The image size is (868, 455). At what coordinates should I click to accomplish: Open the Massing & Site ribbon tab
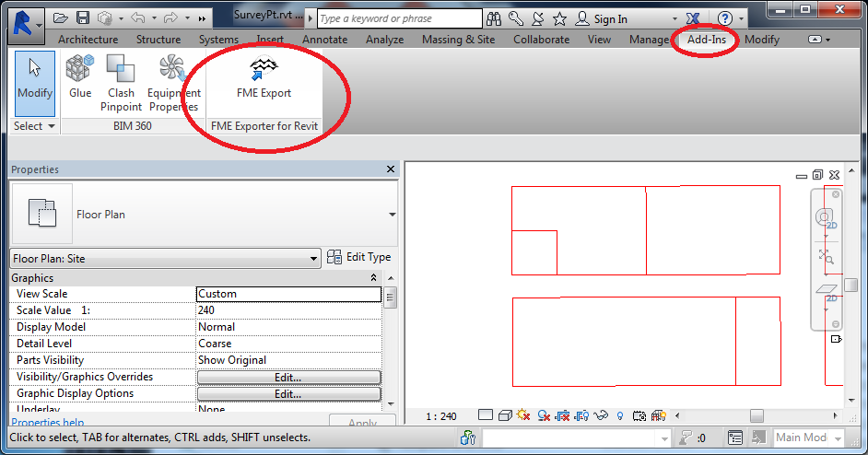[x=458, y=40]
